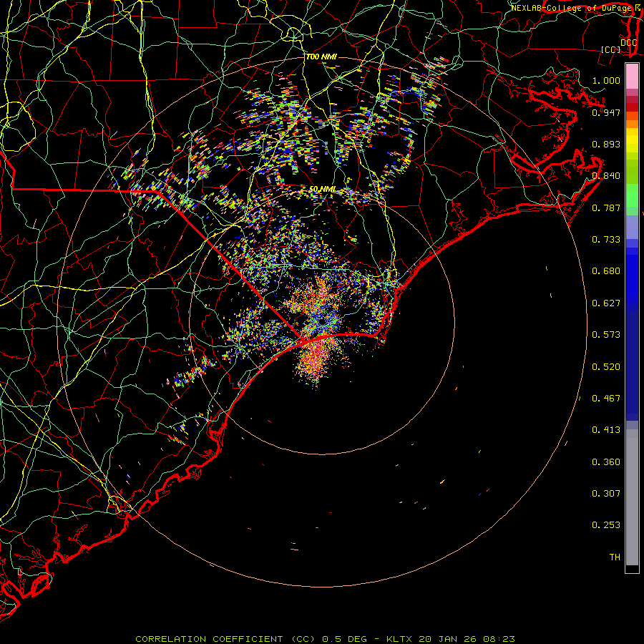The height and width of the screenshot is (644, 644).
Task: Click the 0.413 value on the color scale
Action: (x=606, y=430)
